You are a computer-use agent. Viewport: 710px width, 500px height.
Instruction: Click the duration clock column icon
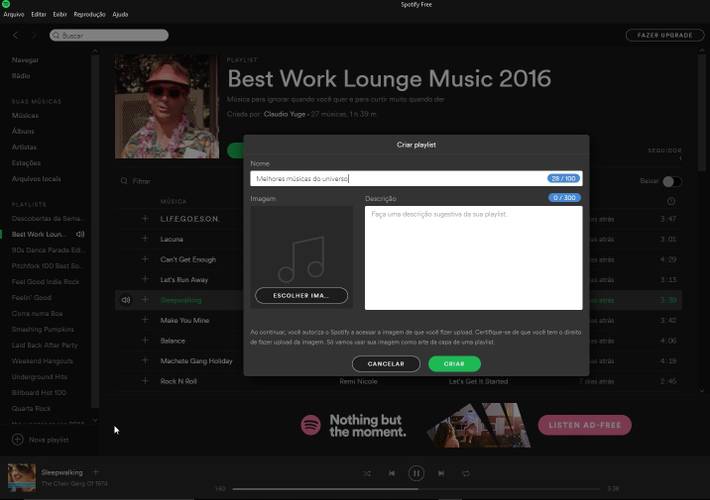[671, 201]
